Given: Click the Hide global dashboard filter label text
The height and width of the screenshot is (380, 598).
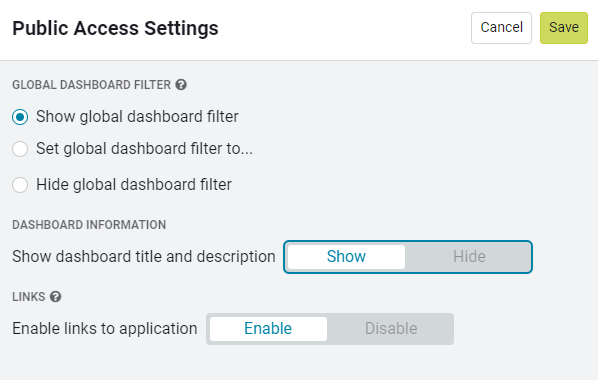Looking at the screenshot, I should pyautogui.click(x=134, y=185).
